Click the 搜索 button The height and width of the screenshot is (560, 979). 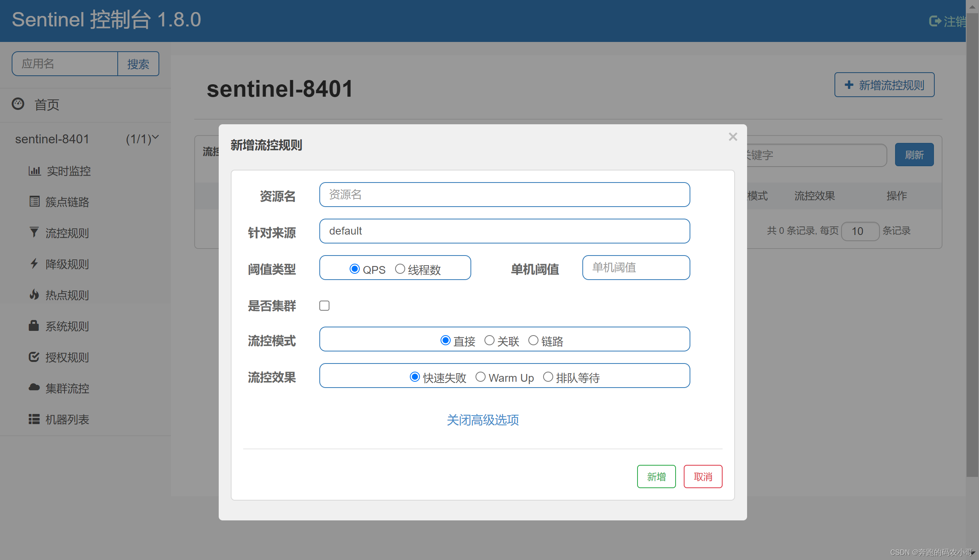point(138,64)
